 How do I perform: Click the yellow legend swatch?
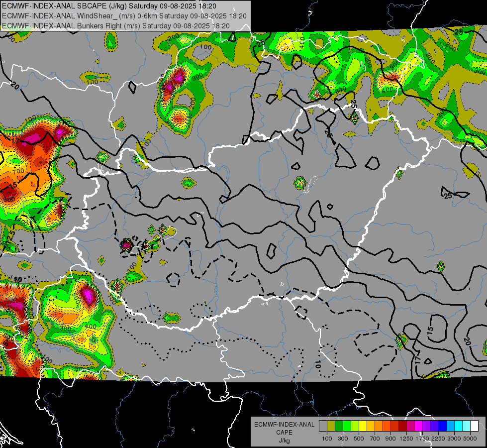pos(363,426)
